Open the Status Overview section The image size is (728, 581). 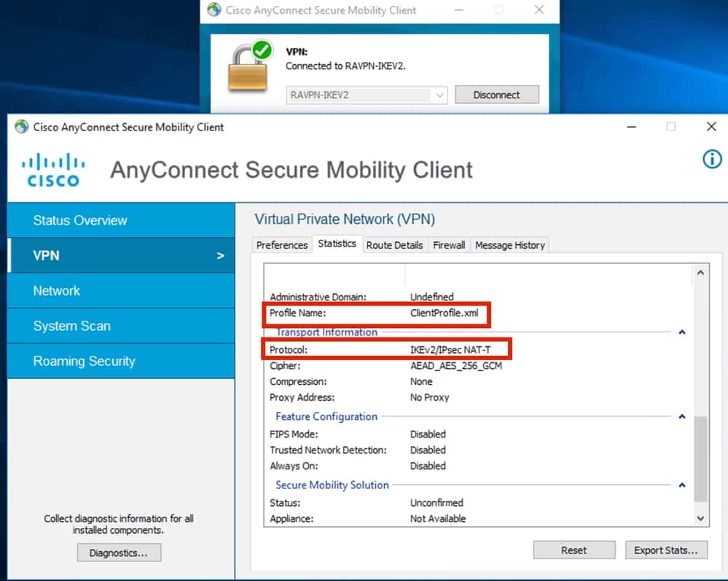[121, 220]
